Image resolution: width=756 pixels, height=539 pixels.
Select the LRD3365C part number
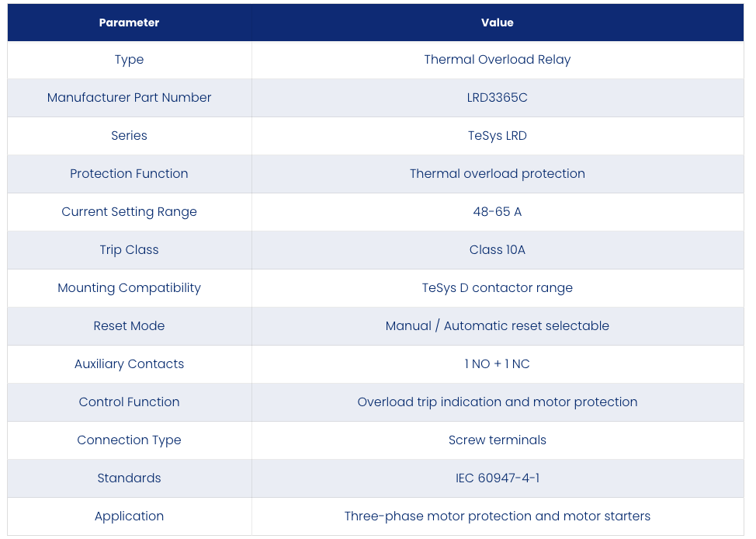(x=497, y=98)
